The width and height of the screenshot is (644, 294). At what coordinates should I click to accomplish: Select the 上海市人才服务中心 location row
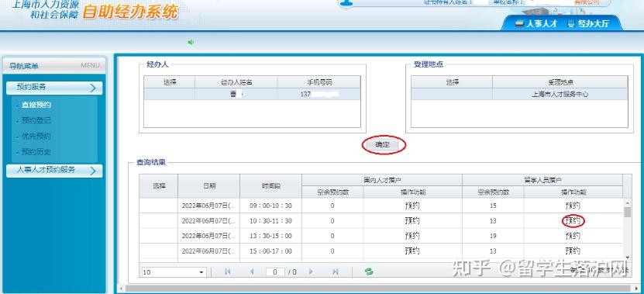(x=519, y=94)
